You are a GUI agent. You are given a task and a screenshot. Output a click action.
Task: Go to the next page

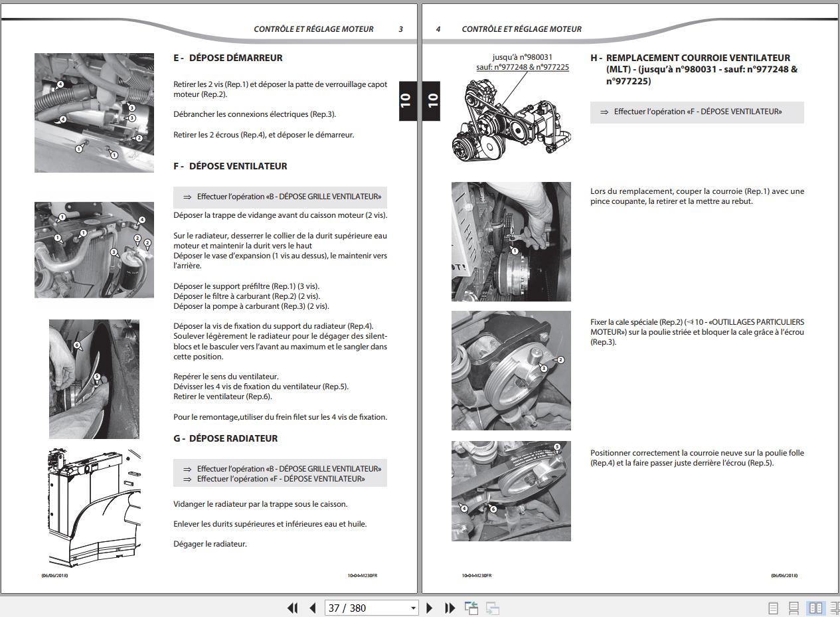[429, 608]
